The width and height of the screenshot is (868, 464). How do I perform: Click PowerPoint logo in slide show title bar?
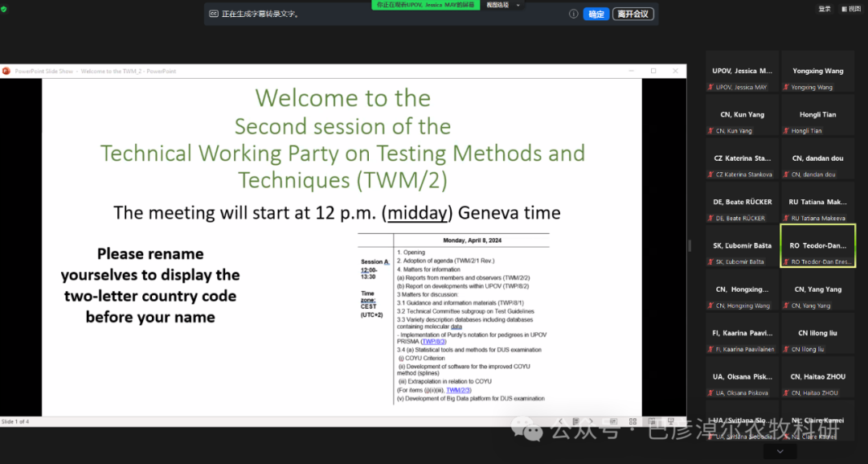(x=6, y=71)
